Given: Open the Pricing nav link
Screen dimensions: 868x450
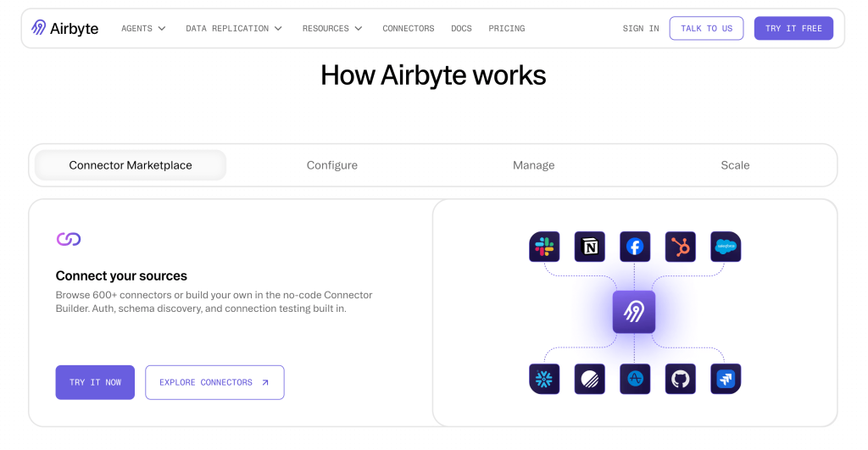Looking at the screenshot, I should (507, 28).
